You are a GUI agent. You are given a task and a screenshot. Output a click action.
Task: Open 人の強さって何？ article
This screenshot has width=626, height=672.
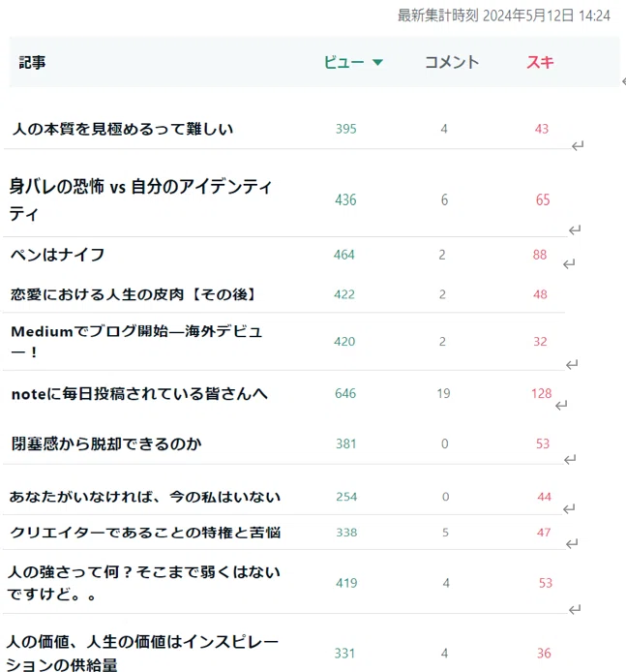(x=143, y=583)
